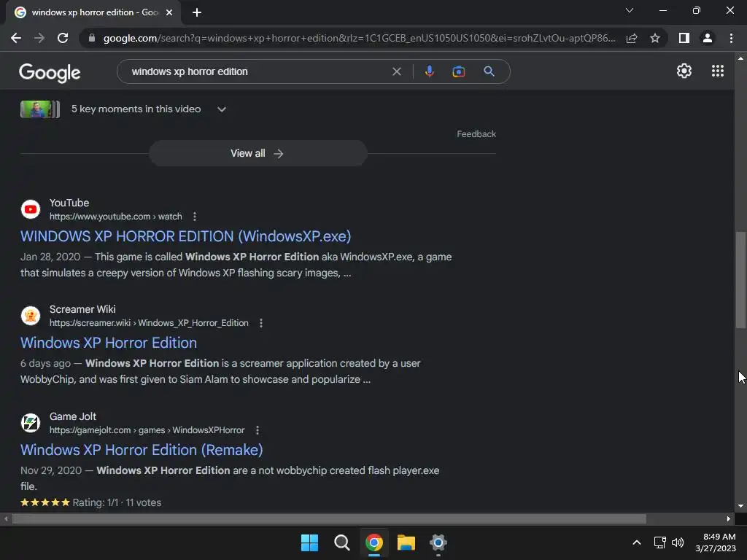Viewport: 747px width, 560px height.
Task: Click the Screamer Wiki favicon
Action: [31, 316]
